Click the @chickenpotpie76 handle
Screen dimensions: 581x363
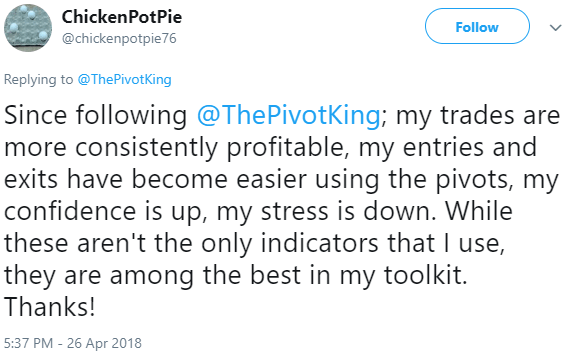click(x=119, y=39)
